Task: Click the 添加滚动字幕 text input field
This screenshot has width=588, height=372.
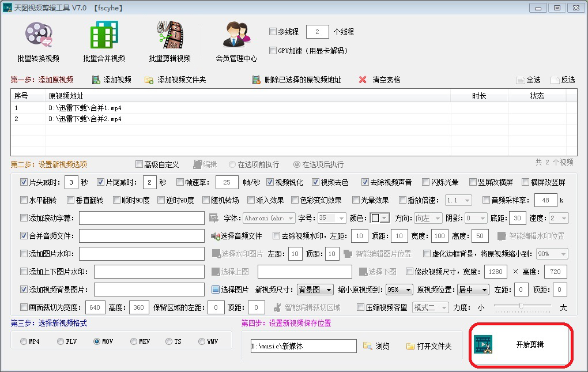Action: click(x=142, y=218)
